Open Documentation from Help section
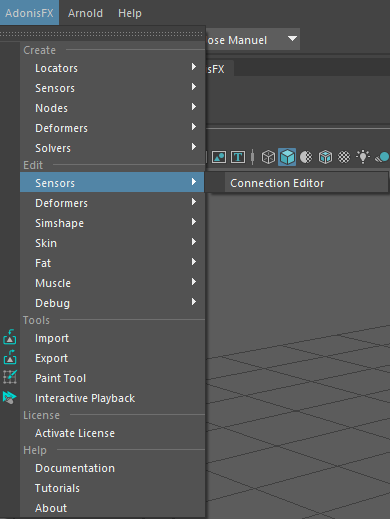Viewport: 390px width, 519px height. pos(112,468)
